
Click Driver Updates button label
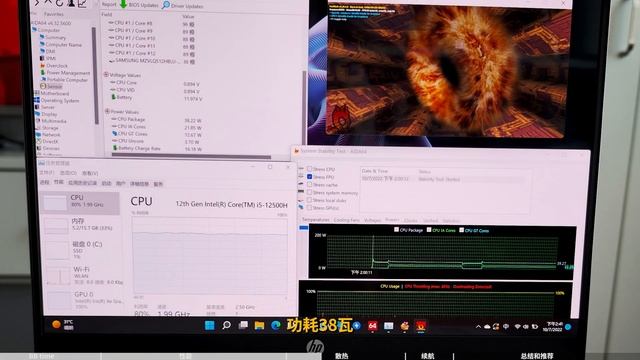[x=187, y=6]
